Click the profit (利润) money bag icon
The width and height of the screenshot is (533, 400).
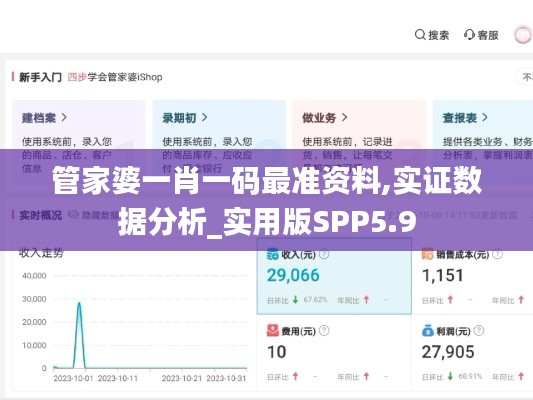click(x=428, y=331)
